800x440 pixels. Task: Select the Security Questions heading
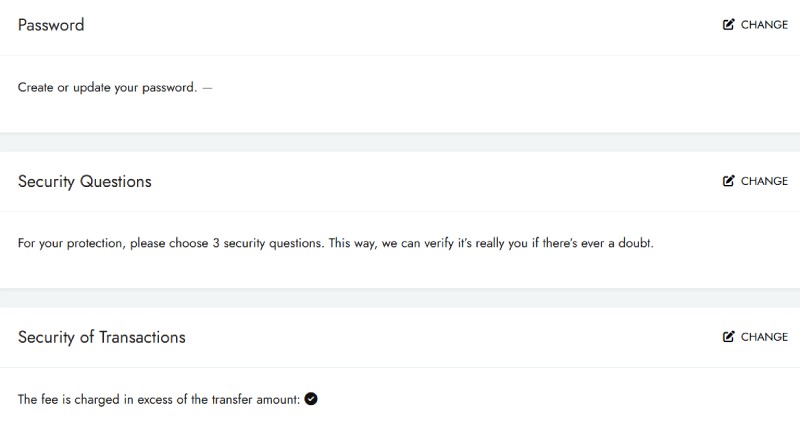tap(85, 181)
